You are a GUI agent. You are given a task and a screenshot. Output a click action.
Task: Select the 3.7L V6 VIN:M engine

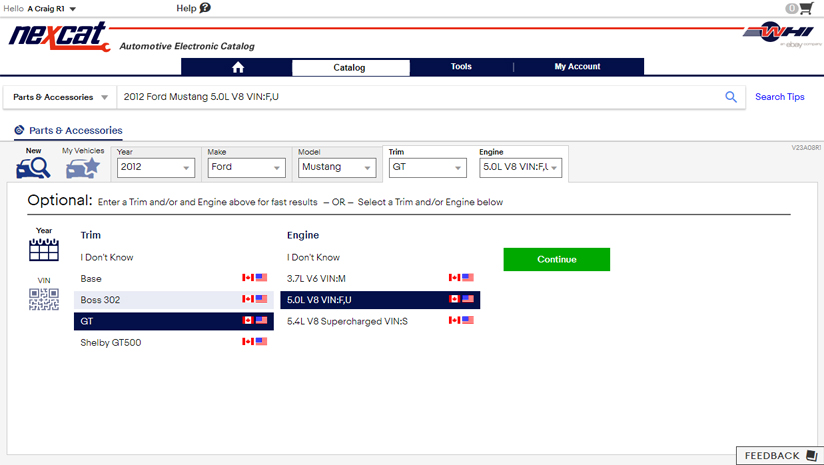coord(380,278)
